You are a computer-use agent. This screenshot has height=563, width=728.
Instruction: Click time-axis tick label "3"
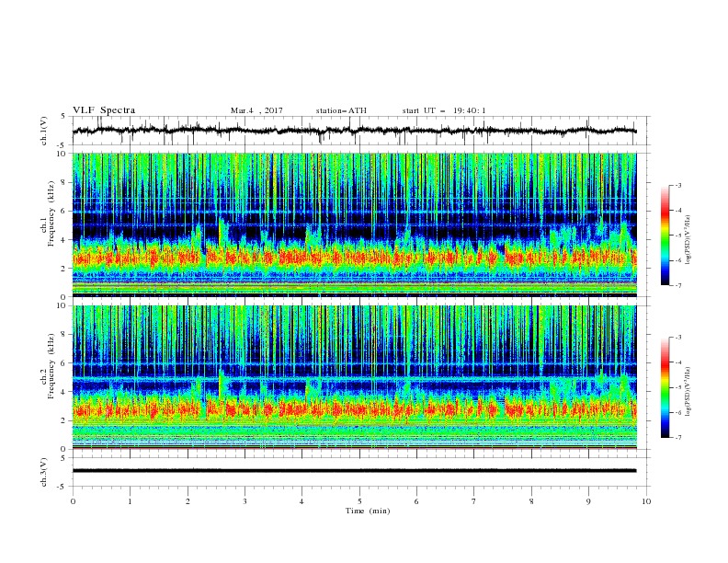click(x=245, y=501)
